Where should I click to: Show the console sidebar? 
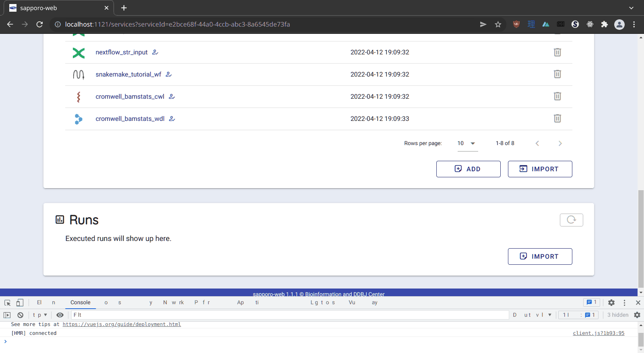coord(7,315)
